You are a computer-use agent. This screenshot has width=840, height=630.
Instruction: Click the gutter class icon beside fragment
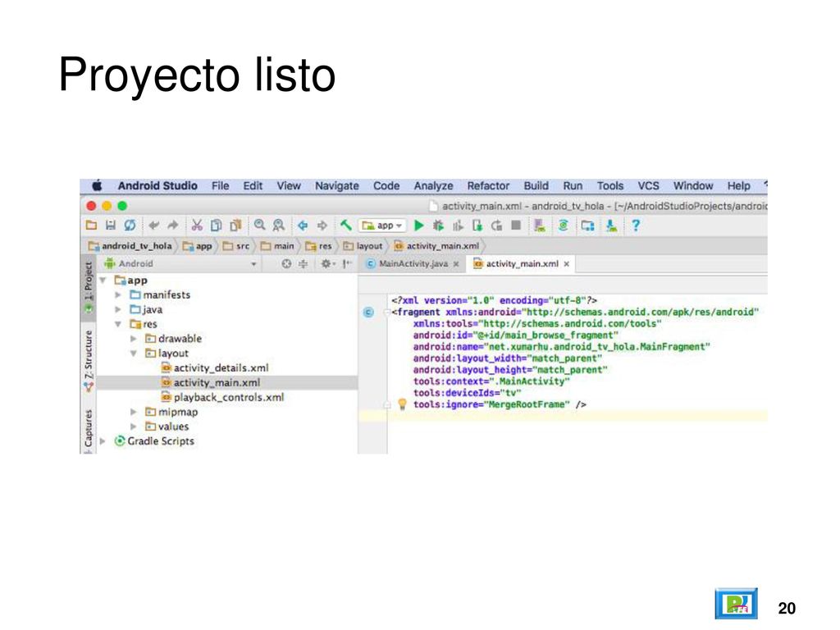(x=368, y=313)
